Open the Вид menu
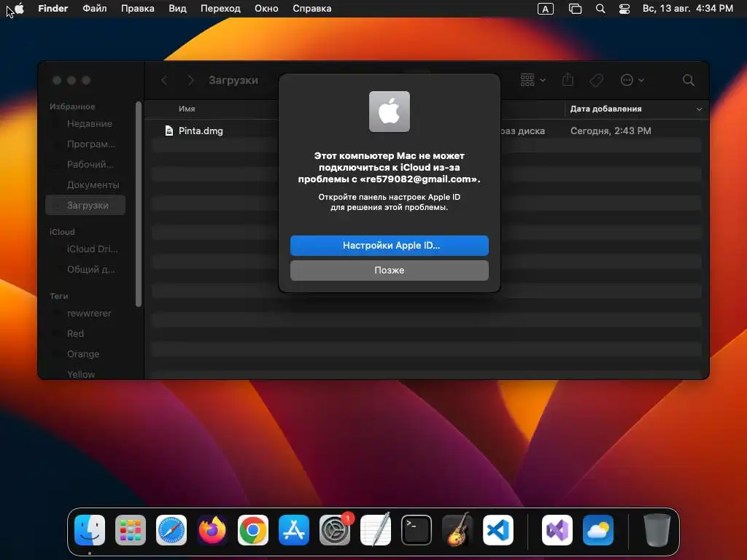Image resolution: width=747 pixels, height=560 pixels. (177, 9)
